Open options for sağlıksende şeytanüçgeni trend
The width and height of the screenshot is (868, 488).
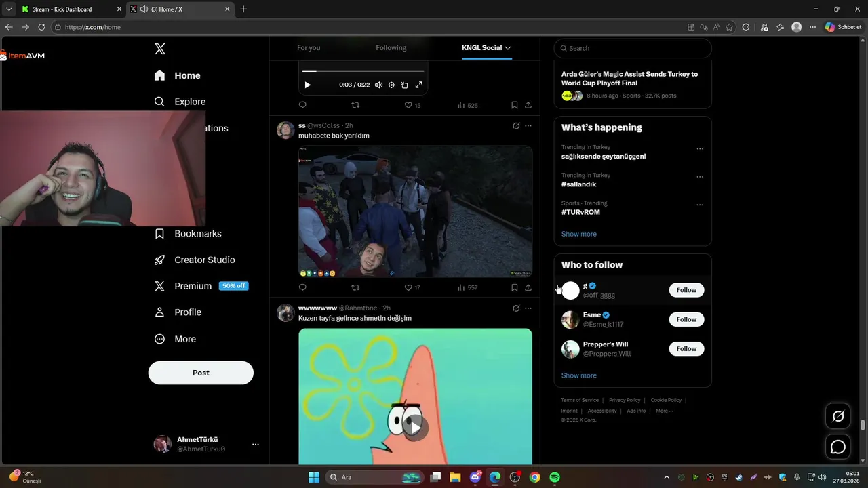[700, 149]
